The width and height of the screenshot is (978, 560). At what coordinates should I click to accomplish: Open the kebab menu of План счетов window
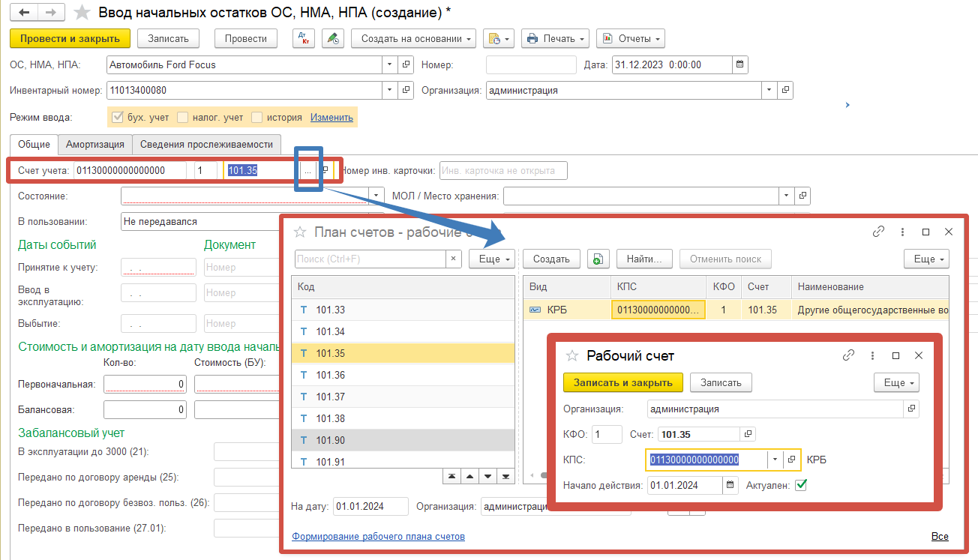pos(902,232)
